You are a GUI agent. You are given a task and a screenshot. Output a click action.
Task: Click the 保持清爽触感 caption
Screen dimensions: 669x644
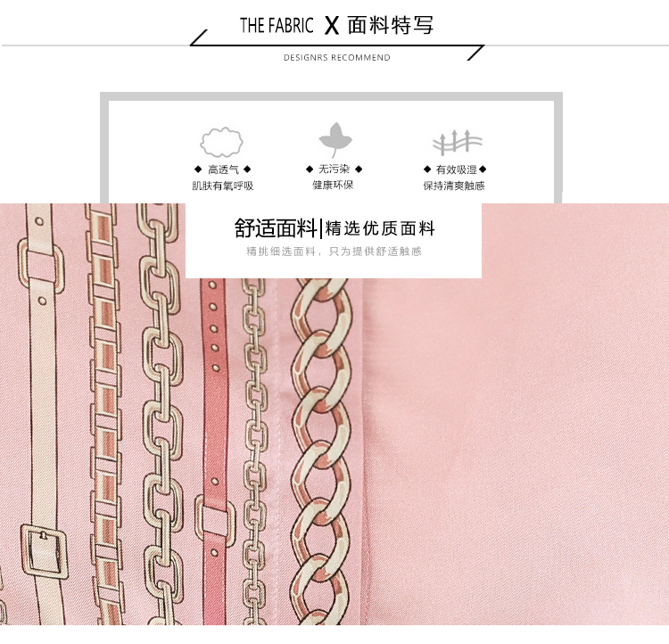[x=454, y=186]
